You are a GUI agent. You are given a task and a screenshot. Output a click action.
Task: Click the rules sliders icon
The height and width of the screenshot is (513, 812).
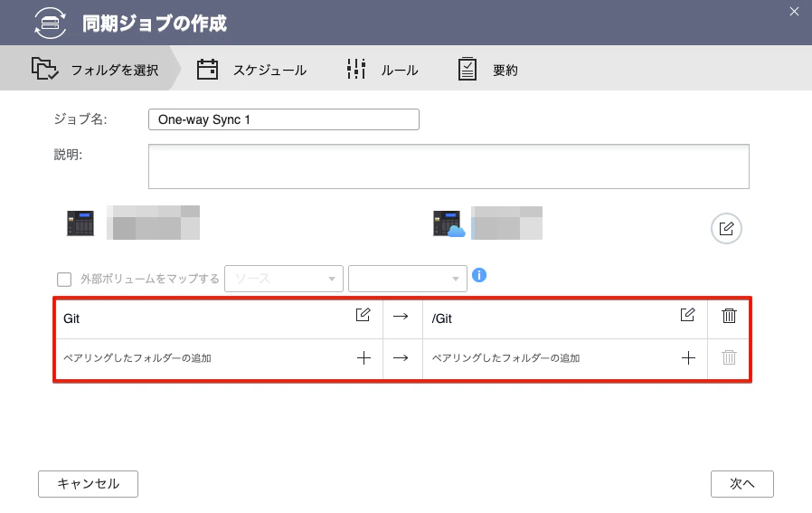(x=356, y=69)
